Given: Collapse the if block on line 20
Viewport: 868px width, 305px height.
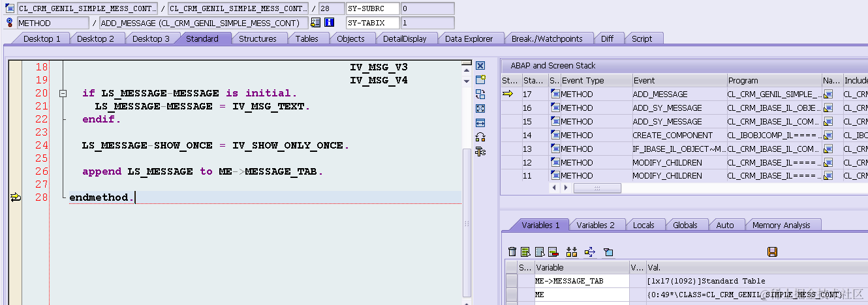Looking at the screenshot, I should pos(63,94).
